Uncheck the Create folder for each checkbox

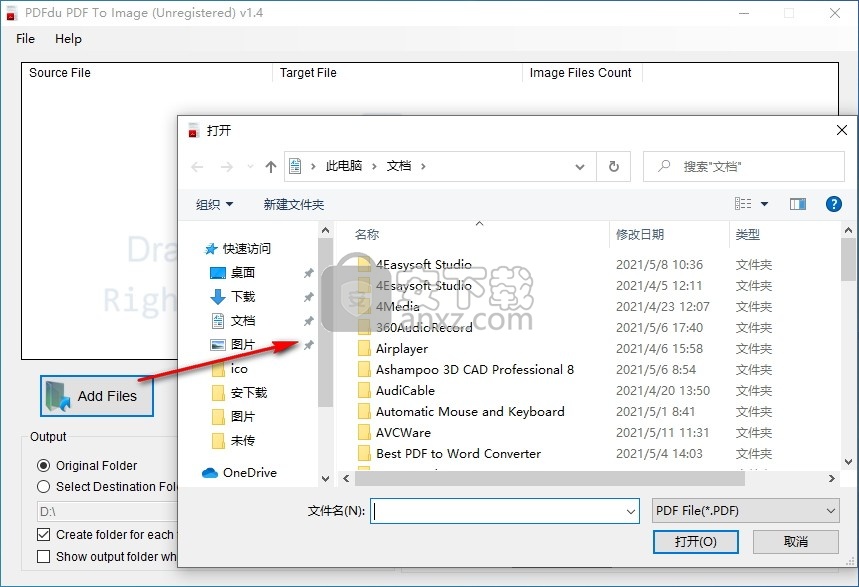43,534
